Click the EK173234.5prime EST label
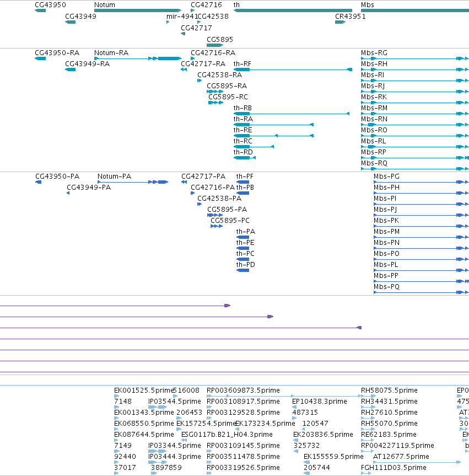This screenshot has width=469, height=476. coord(265,424)
